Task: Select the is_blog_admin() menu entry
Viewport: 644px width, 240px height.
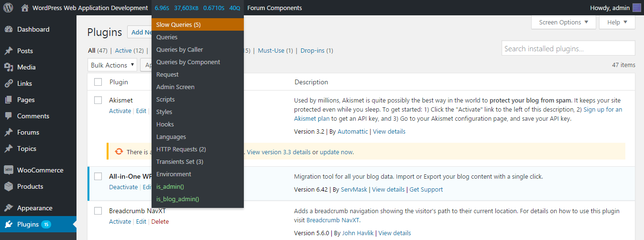Action: (198, 199)
